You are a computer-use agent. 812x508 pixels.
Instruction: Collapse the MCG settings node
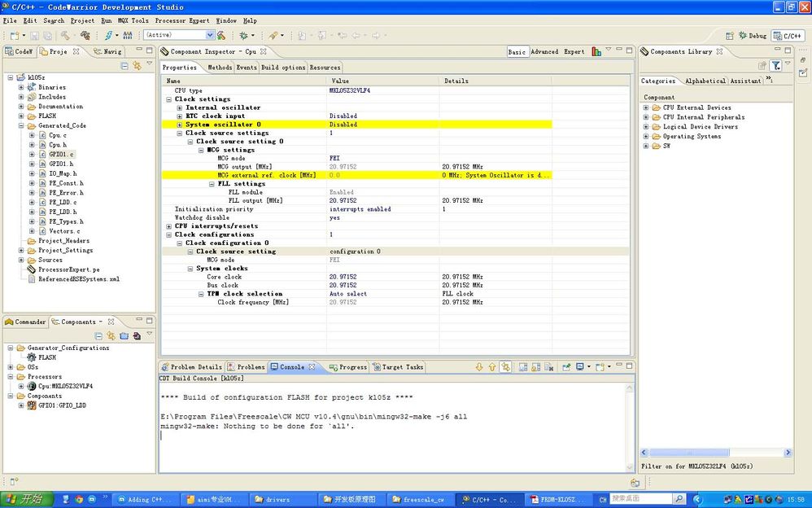click(201, 151)
